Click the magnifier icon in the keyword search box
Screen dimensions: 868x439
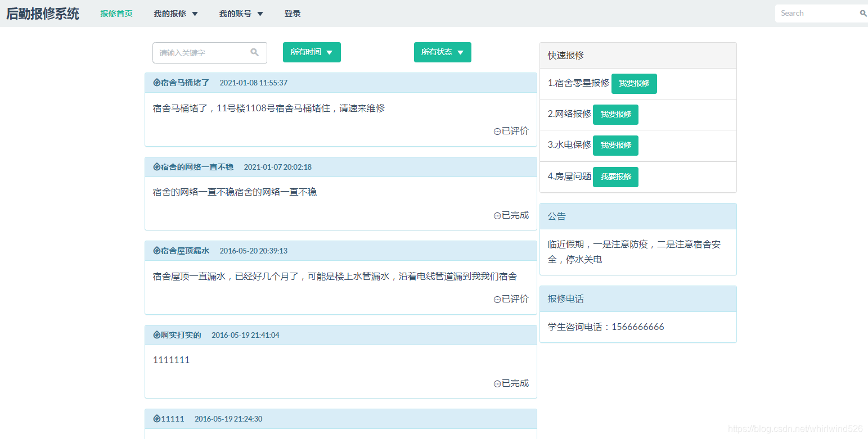[254, 52]
